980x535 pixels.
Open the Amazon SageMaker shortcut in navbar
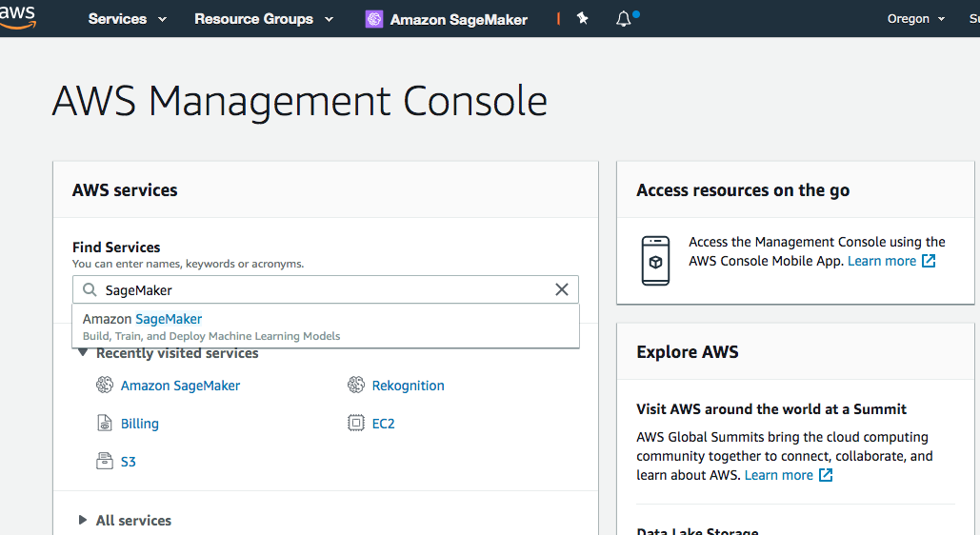click(x=447, y=19)
